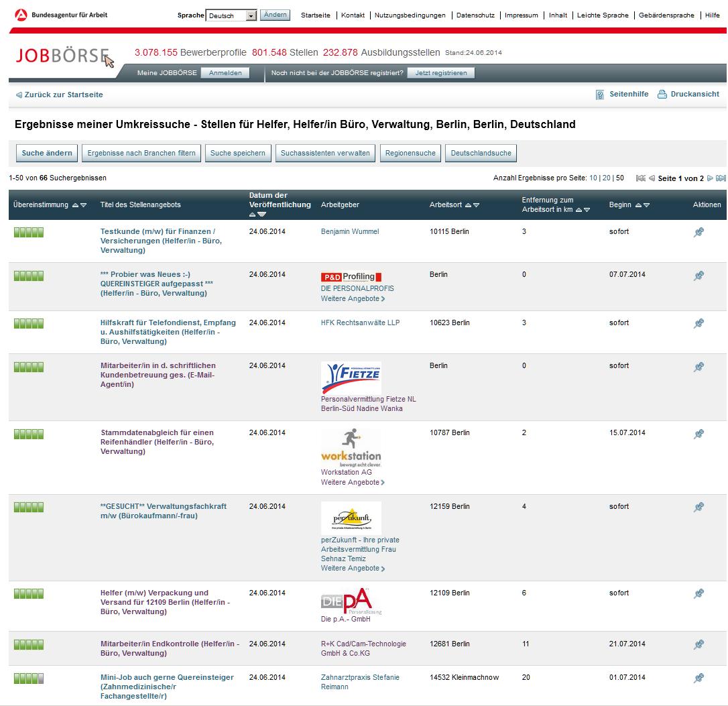Pin the Zahnarztpraxis Stefanie Reimann job

[699, 679]
